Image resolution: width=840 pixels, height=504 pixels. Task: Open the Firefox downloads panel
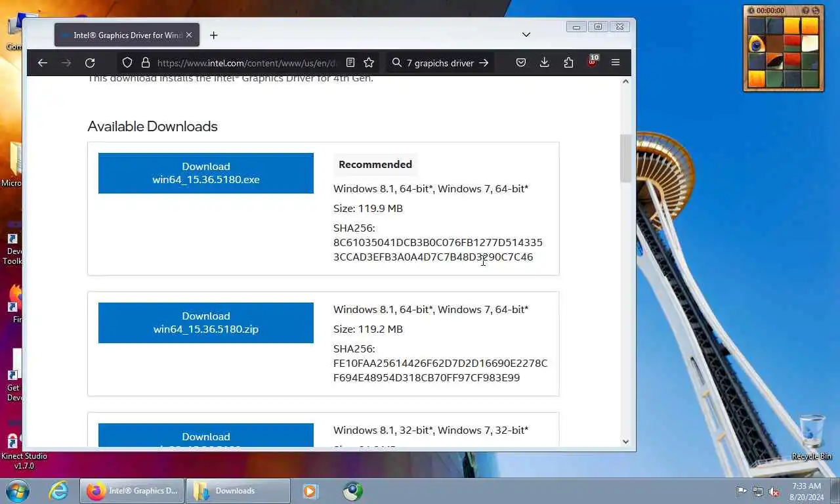pyautogui.click(x=544, y=63)
